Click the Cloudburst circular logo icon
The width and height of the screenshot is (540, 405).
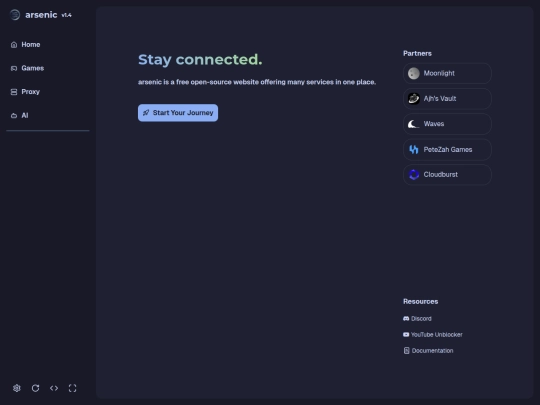tap(414, 175)
